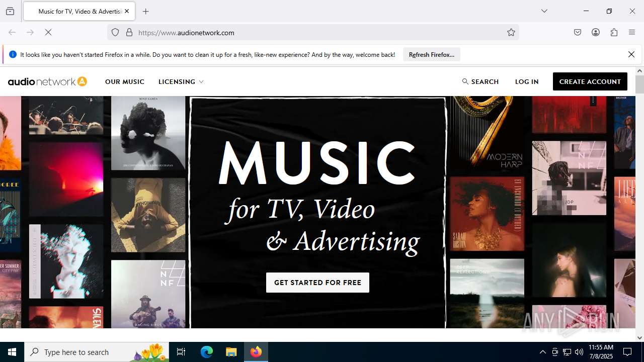
Task: Open the Windows Start menu
Action: [x=12, y=352]
